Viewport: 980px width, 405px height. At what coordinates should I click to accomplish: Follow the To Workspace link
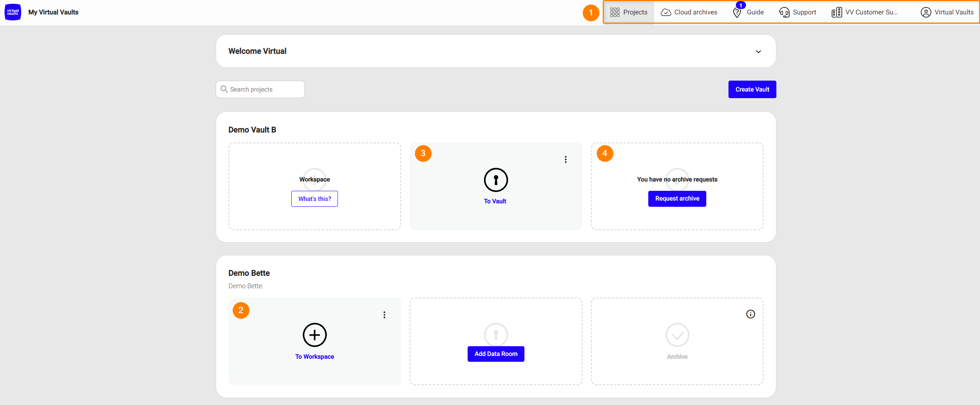pos(314,357)
